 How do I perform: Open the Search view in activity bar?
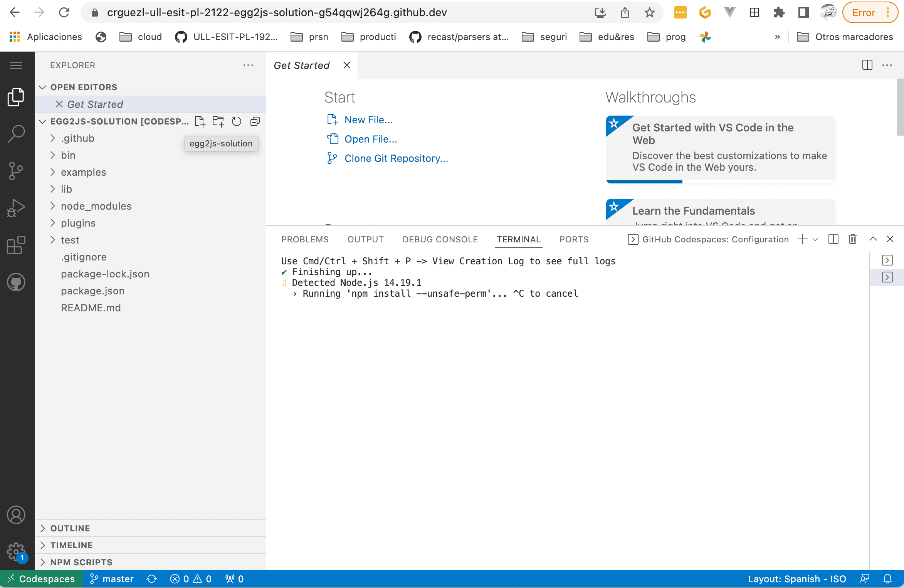16,134
